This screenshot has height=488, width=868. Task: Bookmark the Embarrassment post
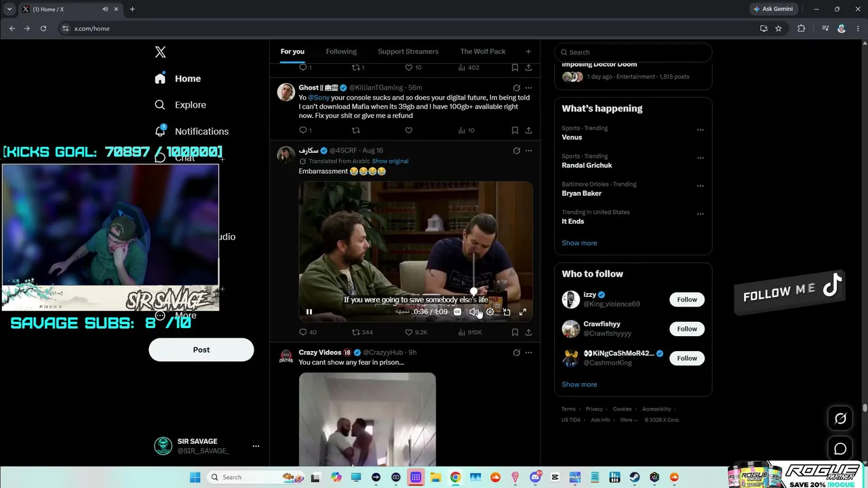point(515,332)
